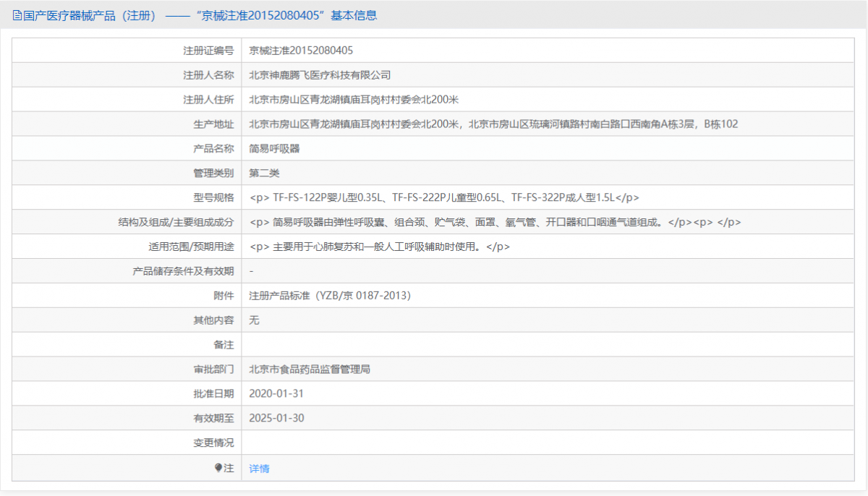Click the 备注 label cell
This screenshot has height=496, width=868.
coord(127,345)
